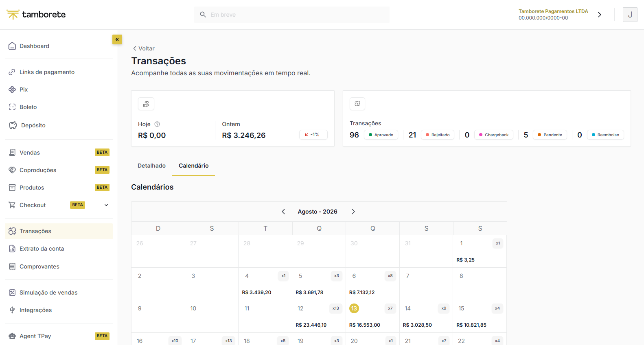
Task: Select highlighted day 13 in the calendar
Action: (x=354, y=308)
